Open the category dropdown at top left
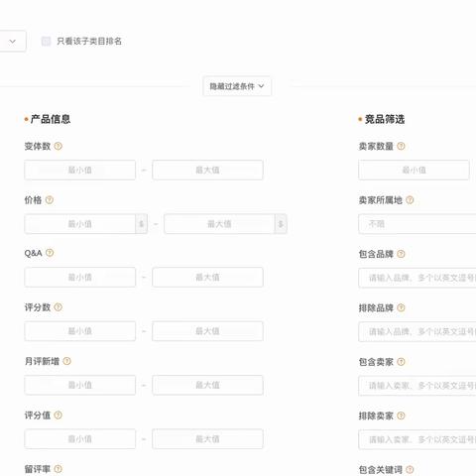The width and height of the screenshot is (476, 476). [x=13, y=42]
